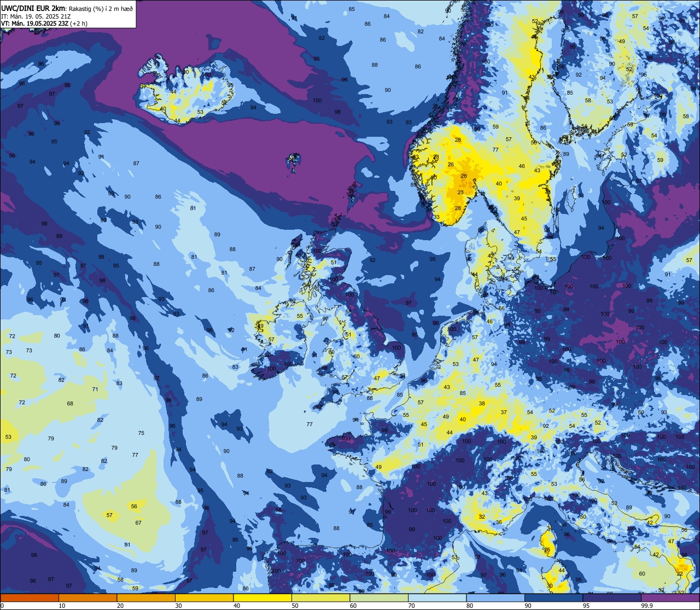Viewport: 700px width, 610px height.
Task: Click the legend tick label 80
Action: [x=470, y=606]
